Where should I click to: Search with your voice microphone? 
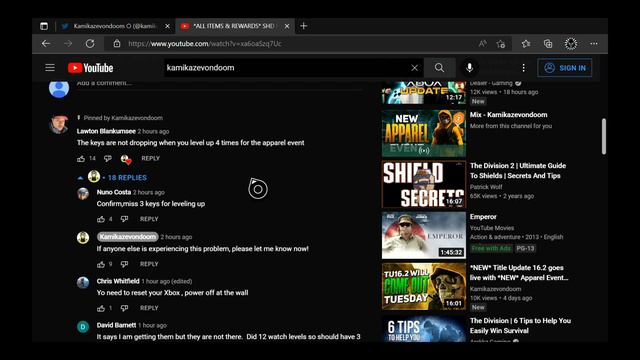(469, 68)
